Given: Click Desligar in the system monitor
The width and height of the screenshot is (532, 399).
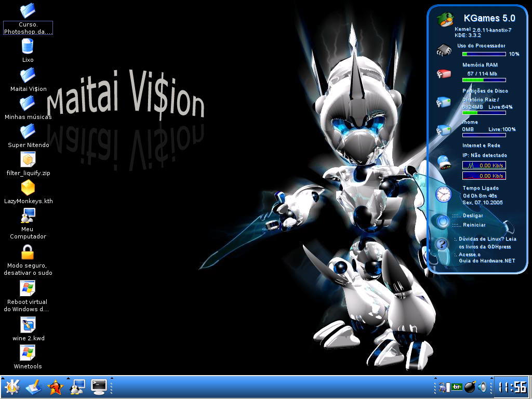Looking at the screenshot, I should point(473,216).
